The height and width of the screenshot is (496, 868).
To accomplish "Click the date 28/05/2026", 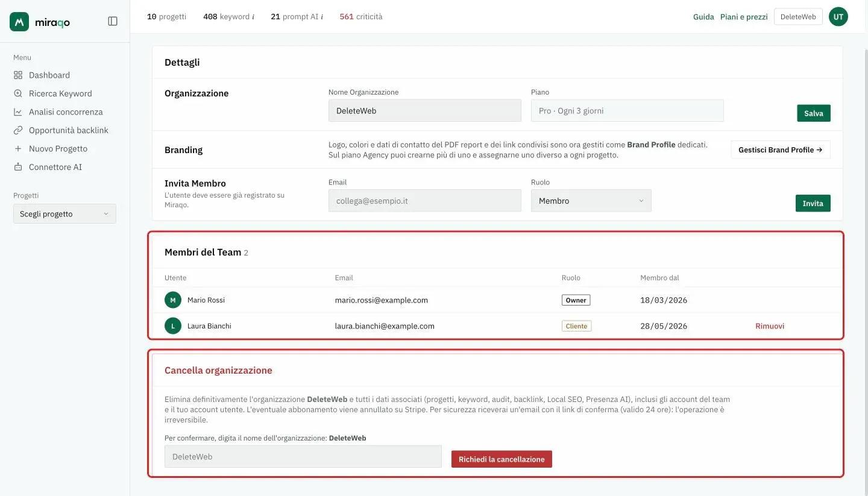I will pos(664,326).
